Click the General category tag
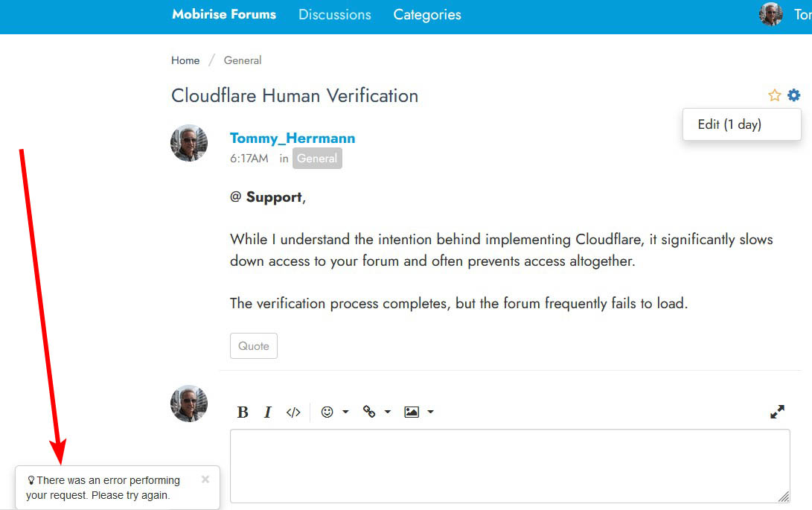 [x=317, y=159]
